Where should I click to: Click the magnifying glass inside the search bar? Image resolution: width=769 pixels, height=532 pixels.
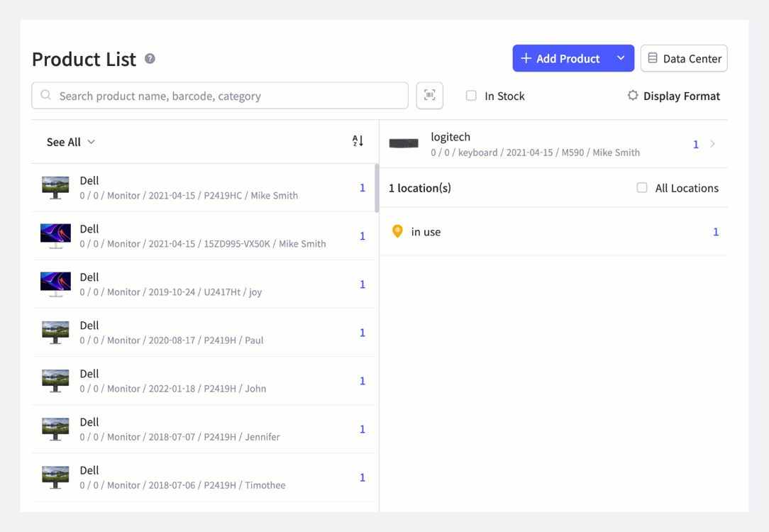coord(45,95)
